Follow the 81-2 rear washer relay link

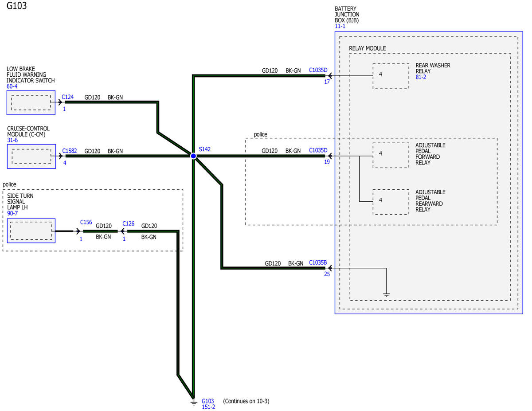(x=421, y=77)
